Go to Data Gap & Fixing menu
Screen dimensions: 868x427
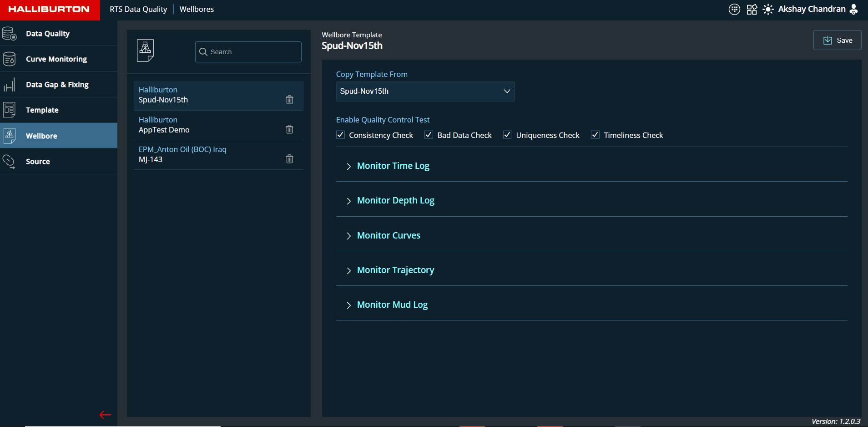click(x=57, y=85)
